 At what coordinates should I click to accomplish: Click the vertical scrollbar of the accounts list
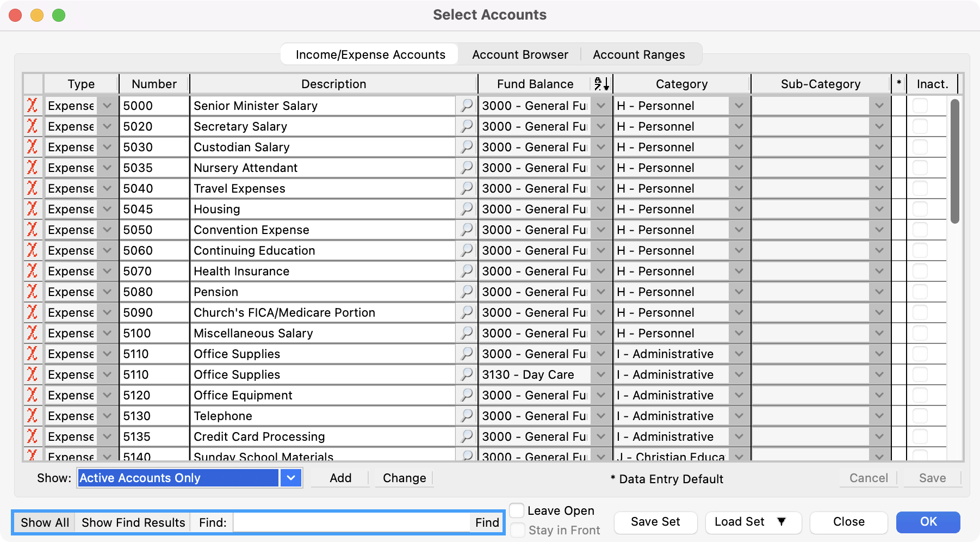954,161
